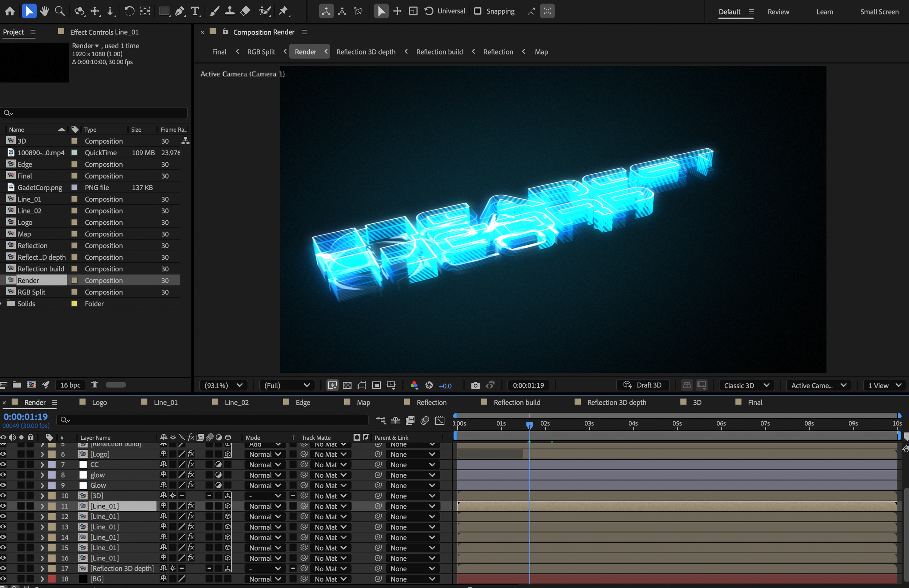Select the Hand tool
Viewport: 909px width, 588px height.
(x=44, y=11)
